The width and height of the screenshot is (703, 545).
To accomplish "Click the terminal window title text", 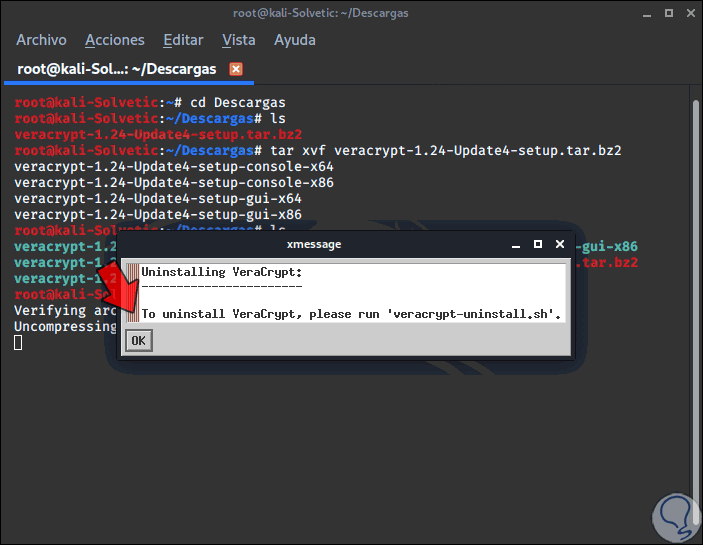I will tap(321, 13).
